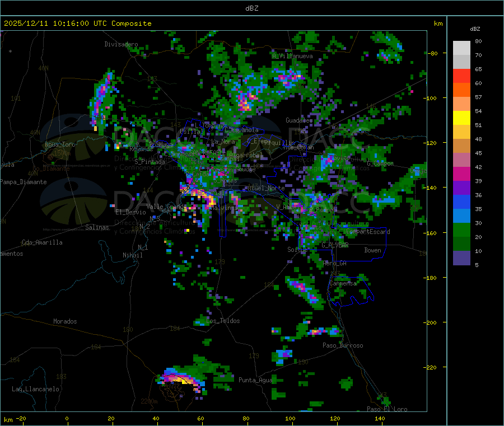Click the purple 39-36 dBZ legend swatch
This screenshot has height=426, width=504.
(x=461, y=188)
